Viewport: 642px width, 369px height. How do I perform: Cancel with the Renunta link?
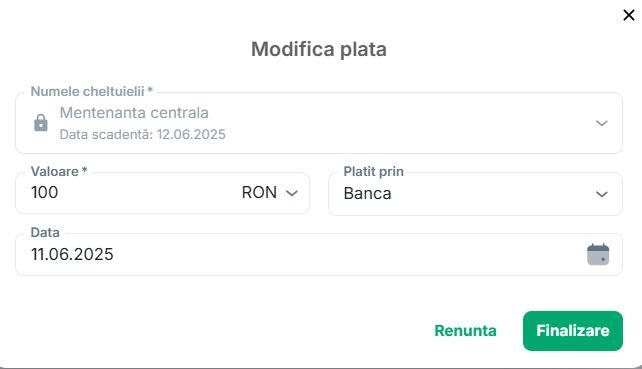pos(465,331)
